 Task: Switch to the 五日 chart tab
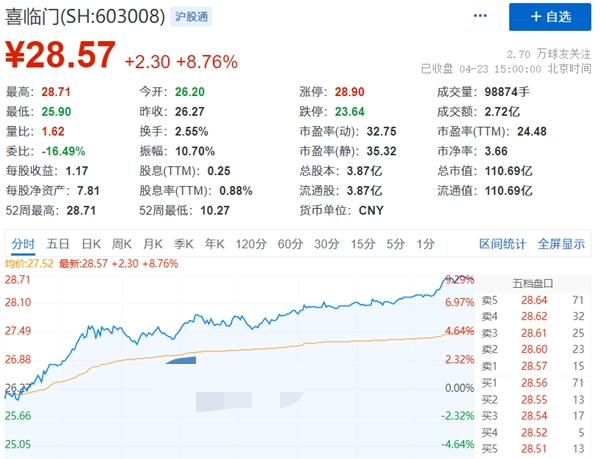click(58, 243)
